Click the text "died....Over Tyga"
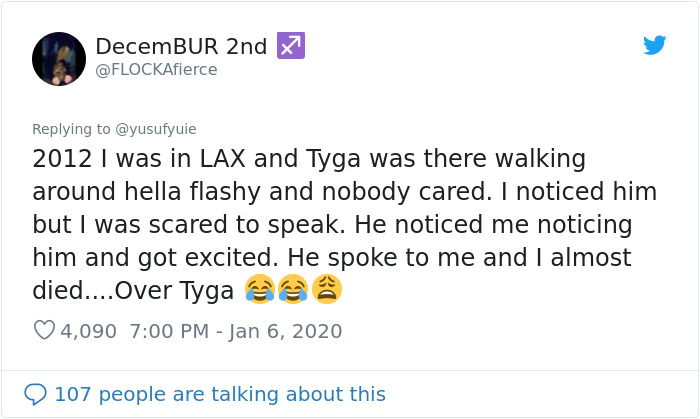 (x=138, y=291)
